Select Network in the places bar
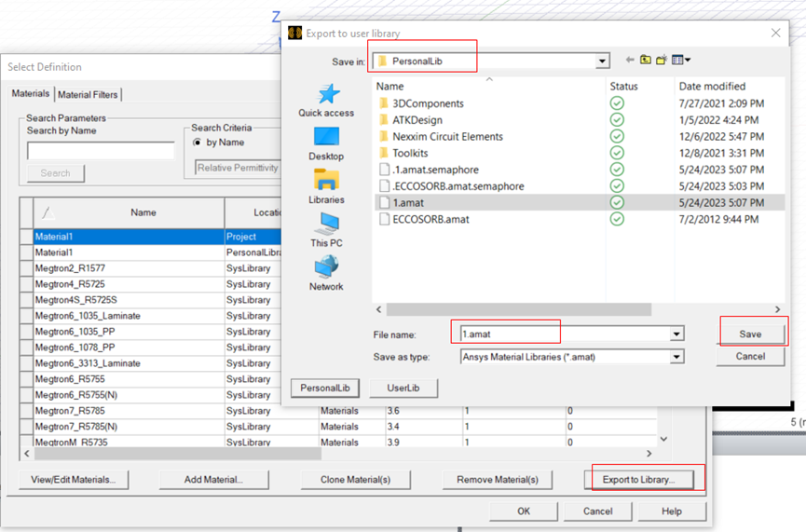806x532 pixels. point(326,273)
